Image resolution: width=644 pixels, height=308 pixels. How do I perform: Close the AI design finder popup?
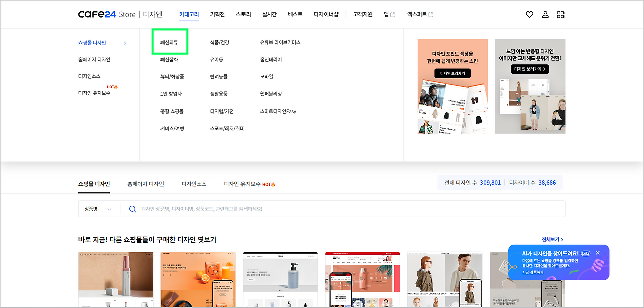click(x=598, y=253)
